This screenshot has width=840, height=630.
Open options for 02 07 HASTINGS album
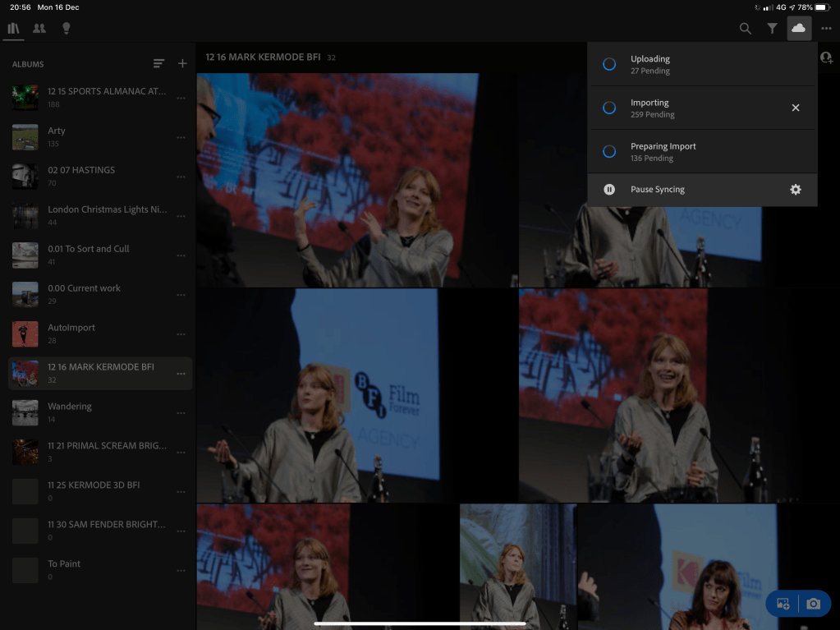[181, 177]
